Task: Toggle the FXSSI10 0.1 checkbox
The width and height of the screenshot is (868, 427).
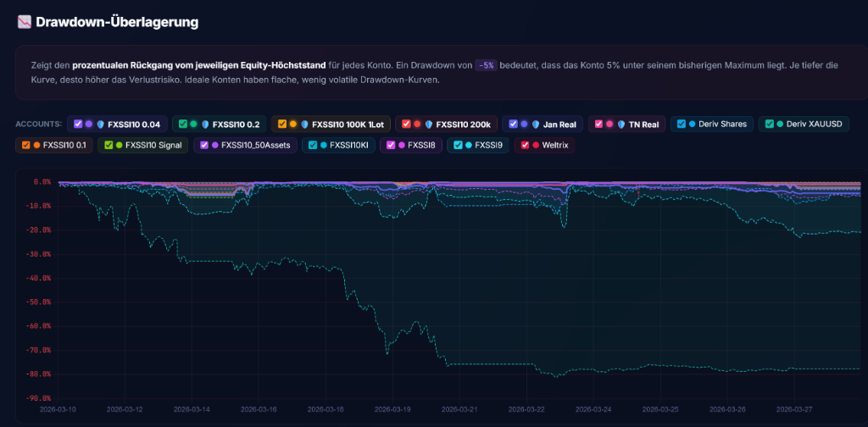Action: tap(25, 145)
